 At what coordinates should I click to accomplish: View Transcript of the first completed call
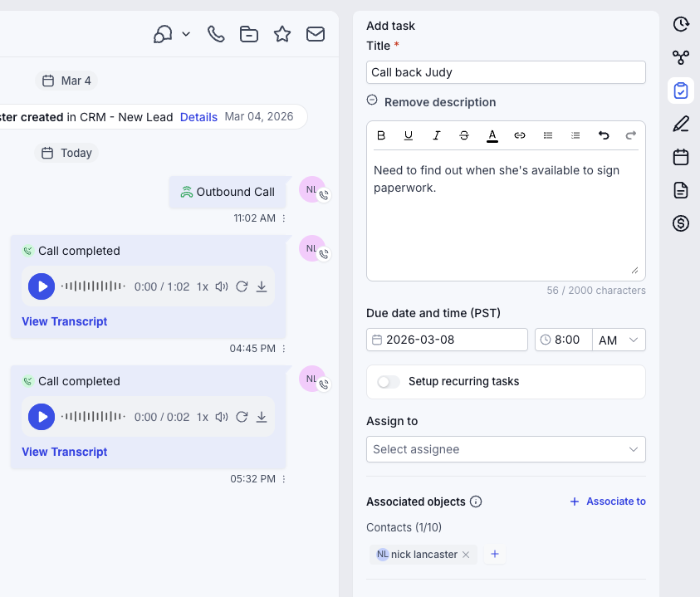64,321
